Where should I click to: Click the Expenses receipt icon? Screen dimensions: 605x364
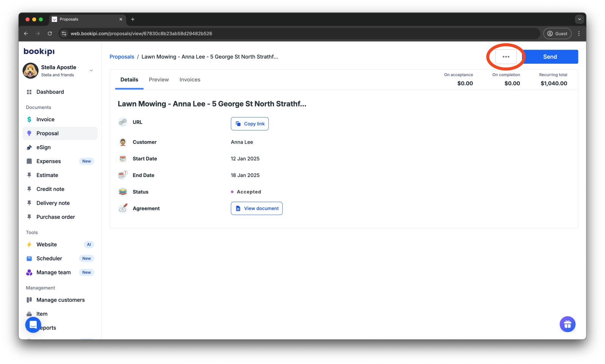pyautogui.click(x=29, y=161)
